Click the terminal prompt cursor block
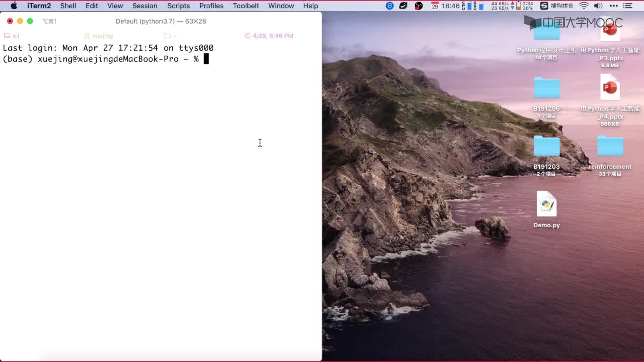 [x=206, y=59]
